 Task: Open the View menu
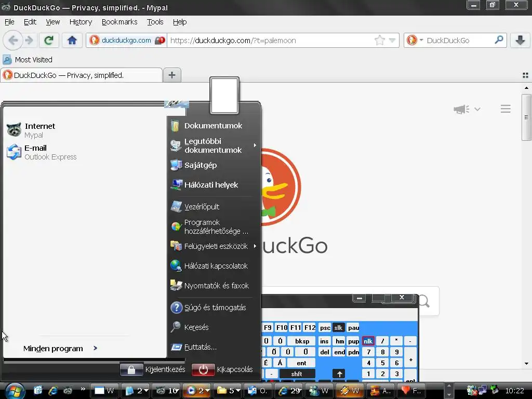52,22
